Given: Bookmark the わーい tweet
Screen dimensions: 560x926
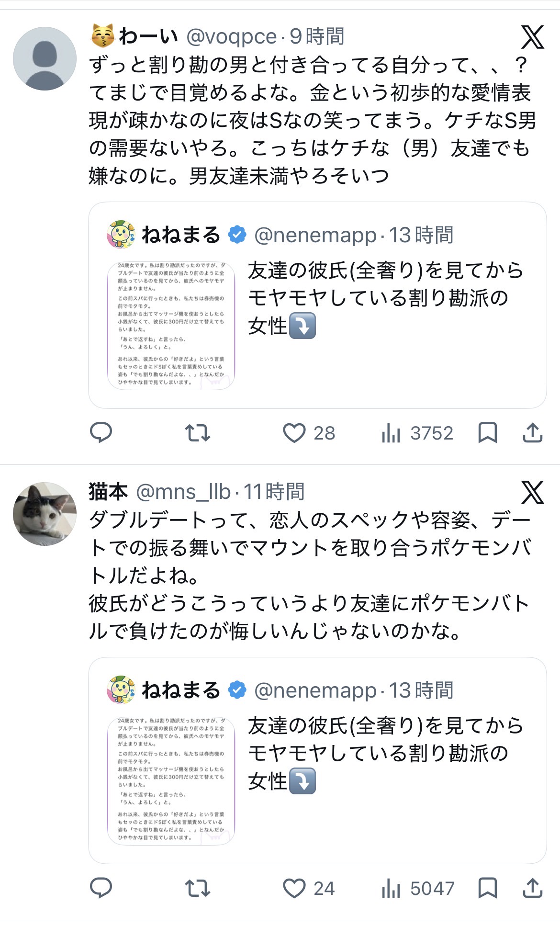Looking at the screenshot, I should [488, 433].
